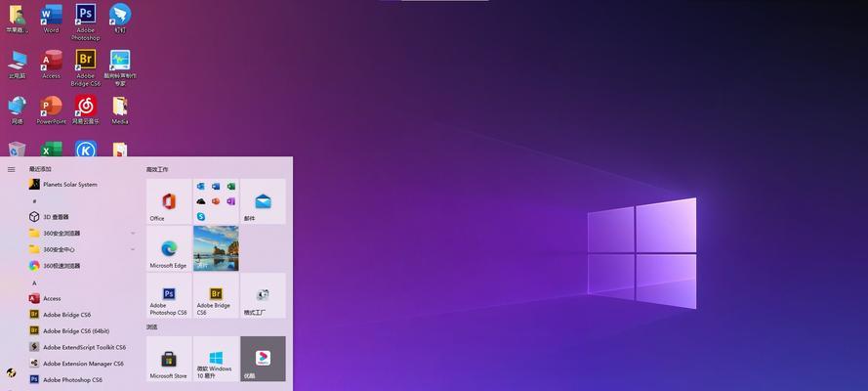
Task: Expand the 360安全中心 folder chevron
Action: tap(133, 250)
